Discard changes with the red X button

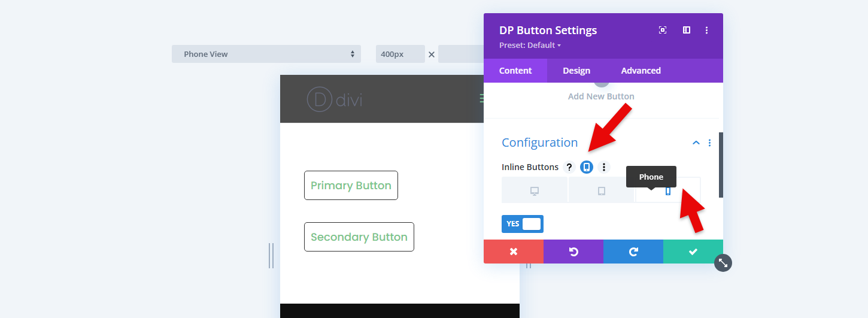click(514, 252)
